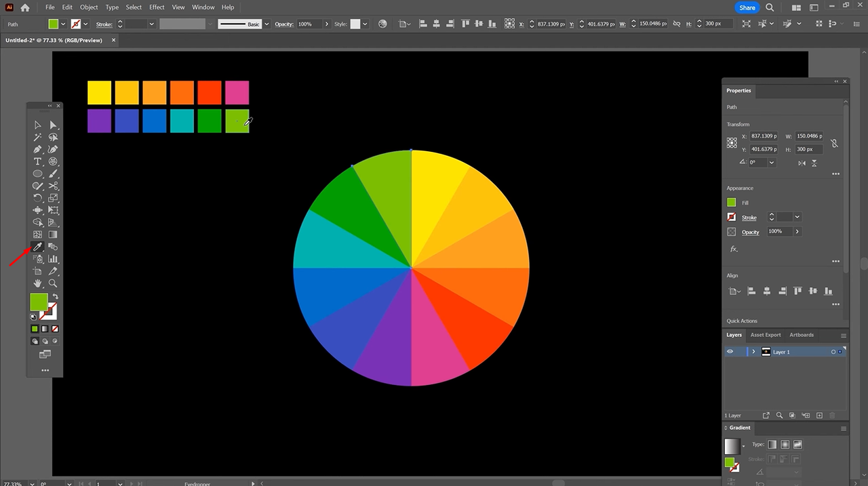Click the fx effects icon
The height and width of the screenshot is (486, 868).
tap(733, 249)
